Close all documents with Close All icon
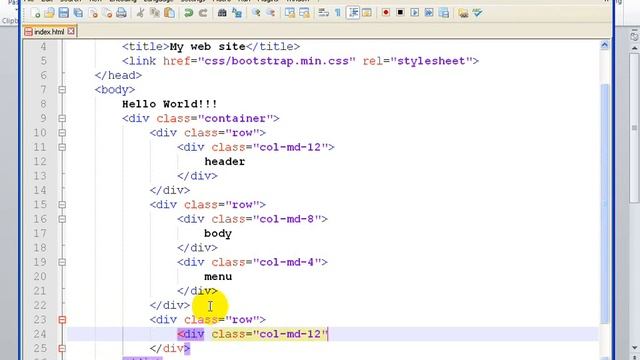640x360 pixels. click(107, 13)
